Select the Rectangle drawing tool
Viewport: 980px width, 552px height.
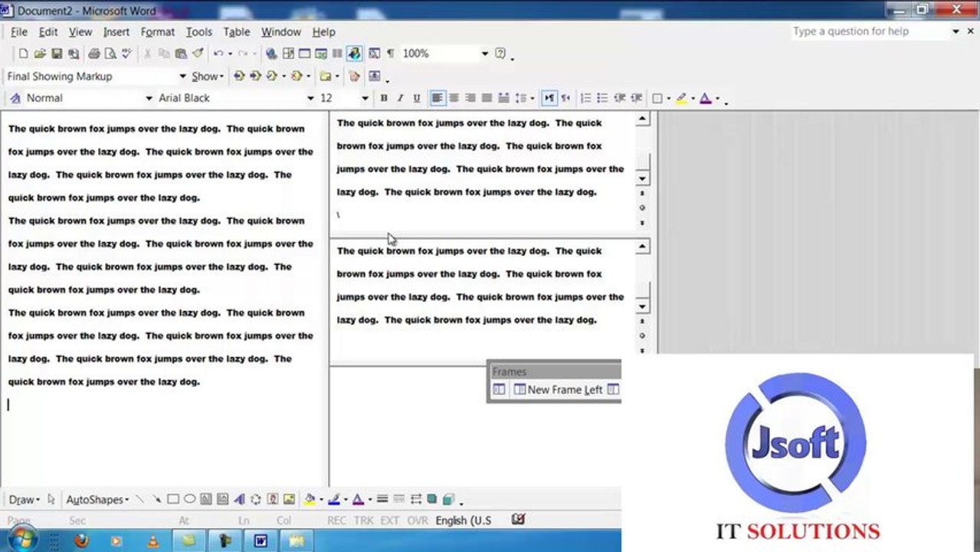point(173,500)
